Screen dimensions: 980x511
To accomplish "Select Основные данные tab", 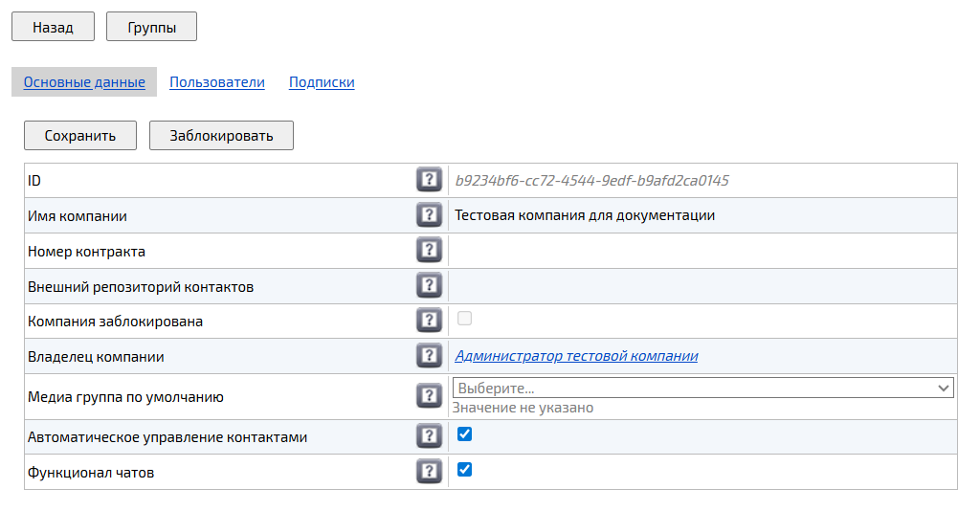I will click(x=84, y=82).
